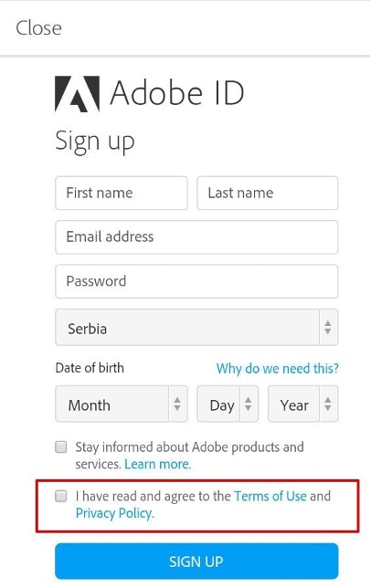Submit form with the SIGN UP button
Screen dimensions: 371x588
(x=196, y=562)
